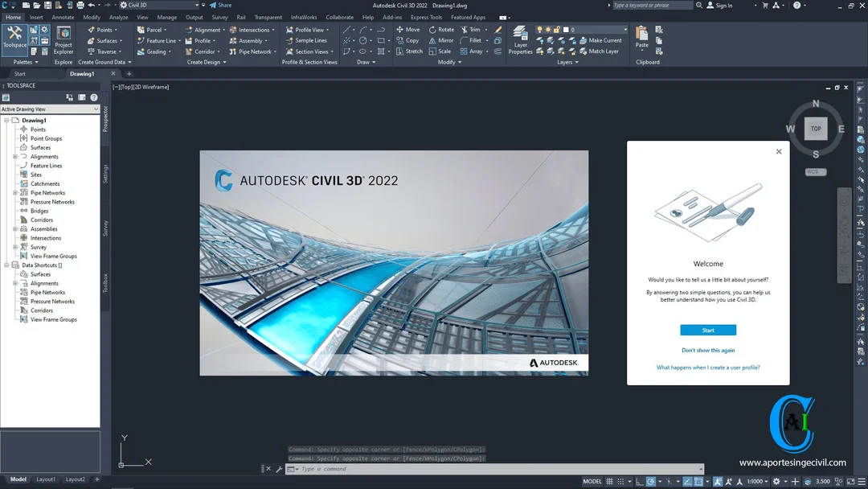Viewport: 868px width, 489px height.
Task: Toggle drawing grid display in status bar
Action: 609,481
